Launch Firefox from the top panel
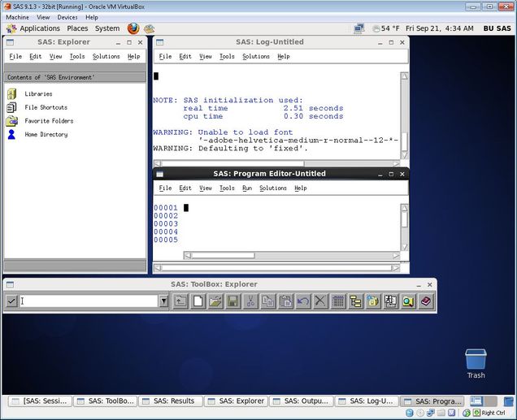517x420 pixels. click(x=133, y=28)
